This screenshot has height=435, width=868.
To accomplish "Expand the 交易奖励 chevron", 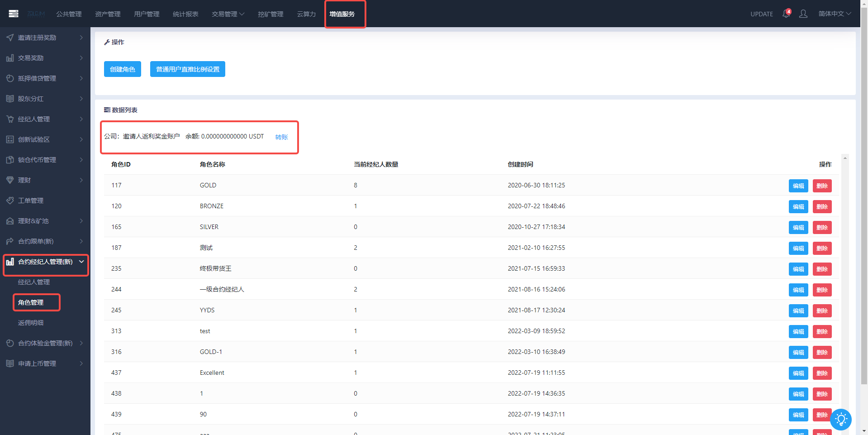I will tap(81, 58).
